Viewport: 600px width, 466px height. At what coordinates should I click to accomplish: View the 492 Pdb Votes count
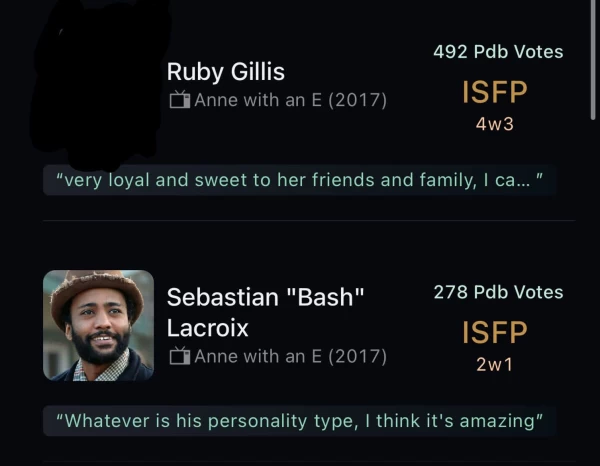[498, 51]
